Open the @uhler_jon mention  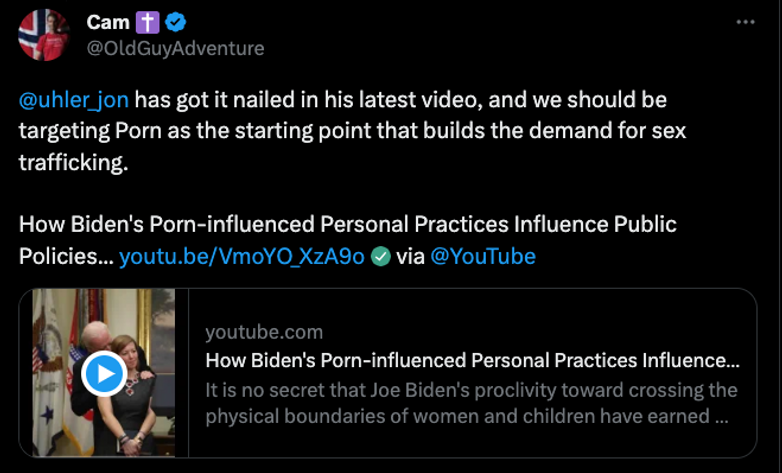[x=74, y=100]
